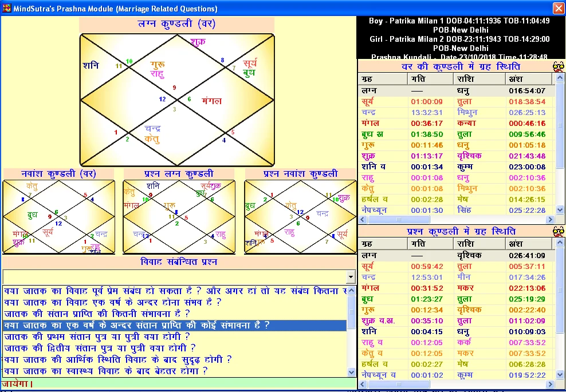566x392 pixels.
Task: Click right arrow of Prashna table horizontal scrollbar
Action: (550, 385)
